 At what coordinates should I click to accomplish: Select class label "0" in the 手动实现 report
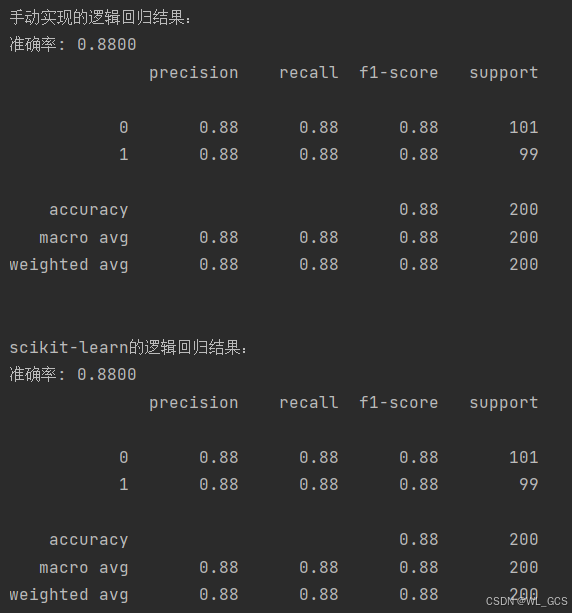tap(124, 127)
